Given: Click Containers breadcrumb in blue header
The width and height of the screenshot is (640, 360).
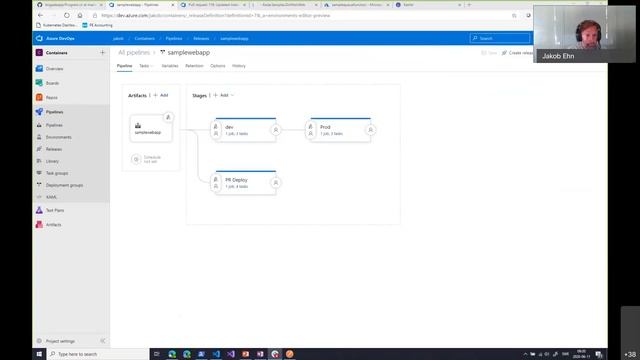Looking at the screenshot, I should pos(144,38).
